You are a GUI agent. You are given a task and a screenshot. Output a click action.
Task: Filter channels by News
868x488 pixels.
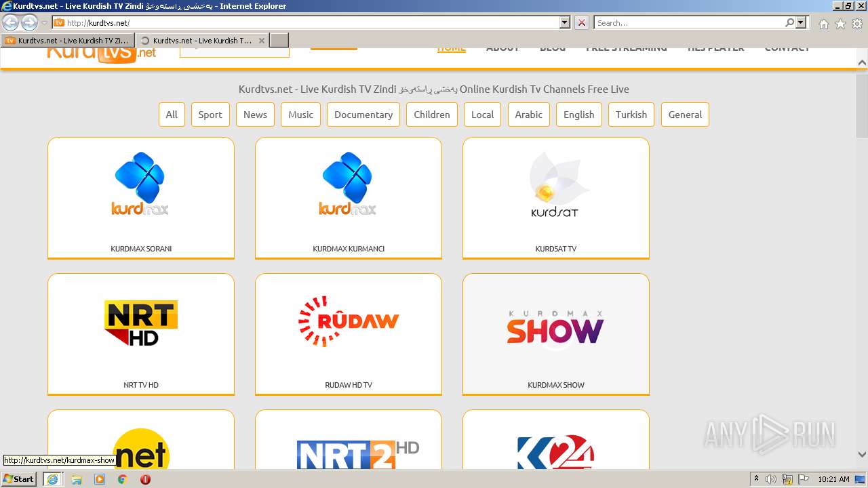pyautogui.click(x=255, y=115)
